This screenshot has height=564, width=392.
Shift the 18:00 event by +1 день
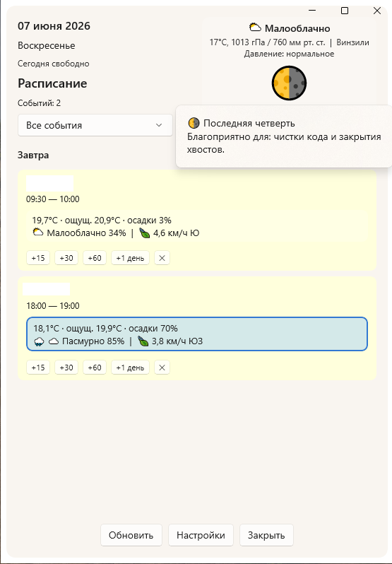(x=130, y=368)
